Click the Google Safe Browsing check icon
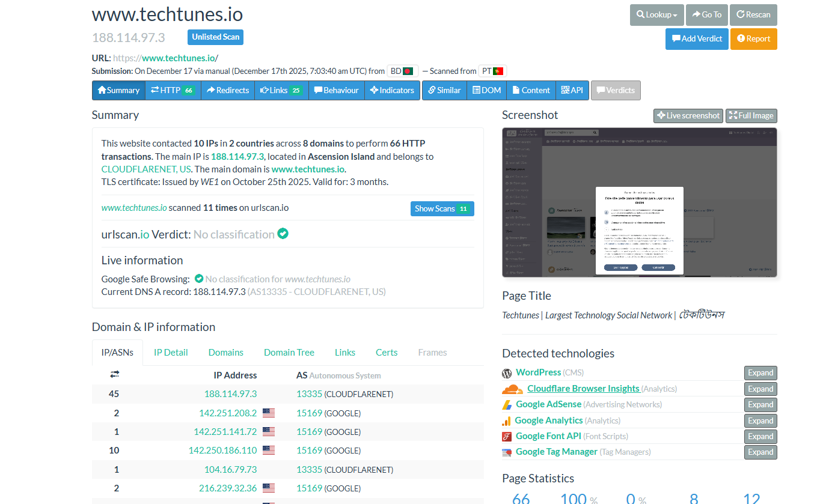Image resolution: width=823 pixels, height=504 pixels. pyautogui.click(x=198, y=278)
